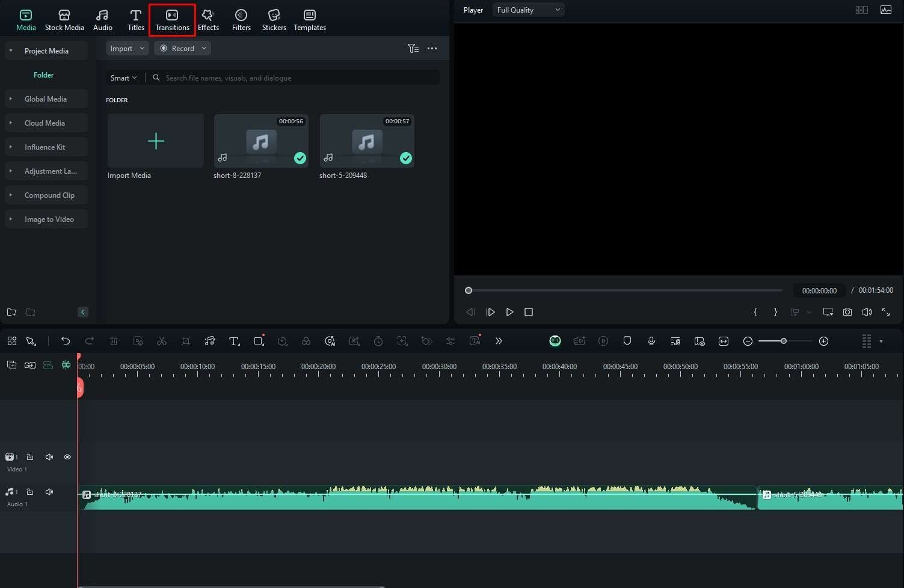The width and height of the screenshot is (904, 588).
Task: Mute the Video 1 track
Action: pyautogui.click(x=49, y=457)
